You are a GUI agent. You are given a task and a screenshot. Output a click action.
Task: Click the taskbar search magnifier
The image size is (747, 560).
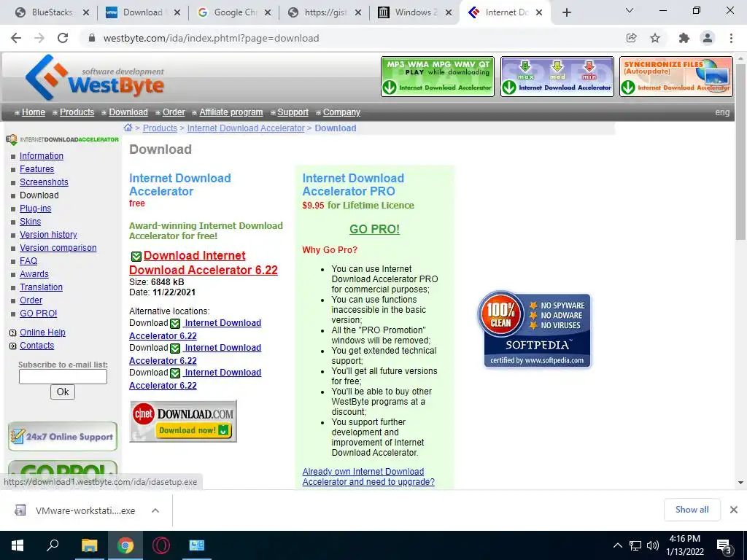(x=53, y=545)
